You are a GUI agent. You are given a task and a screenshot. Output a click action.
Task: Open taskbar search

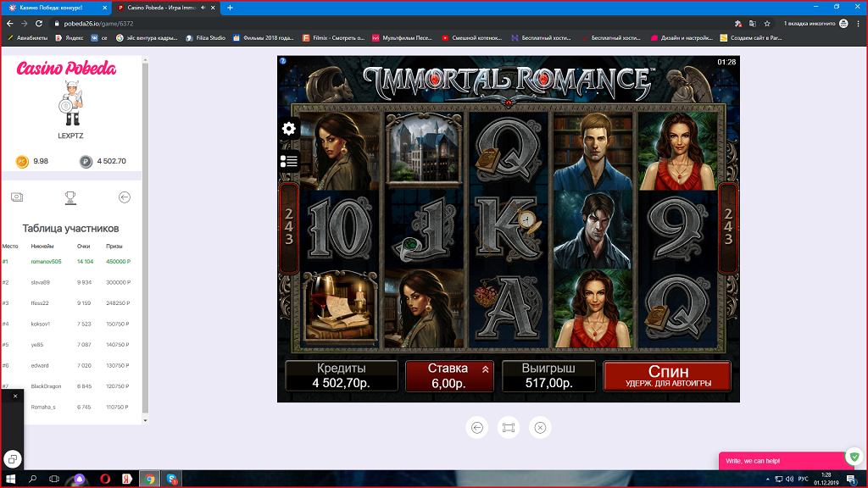pos(33,479)
